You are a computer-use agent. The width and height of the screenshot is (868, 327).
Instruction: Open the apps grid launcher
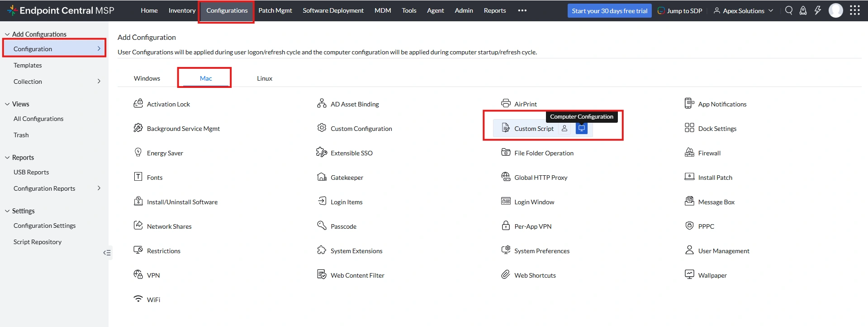click(x=855, y=10)
